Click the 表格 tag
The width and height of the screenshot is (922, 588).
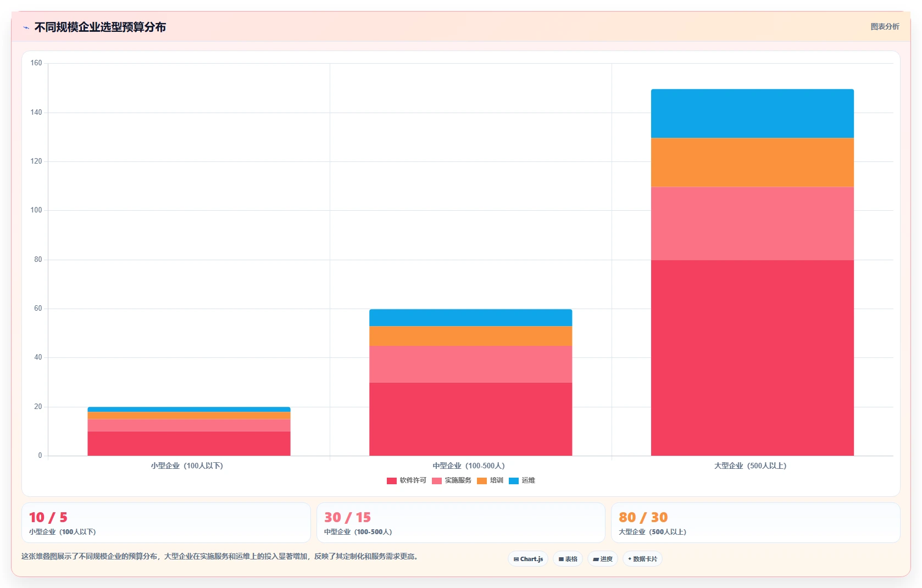pyautogui.click(x=568, y=559)
